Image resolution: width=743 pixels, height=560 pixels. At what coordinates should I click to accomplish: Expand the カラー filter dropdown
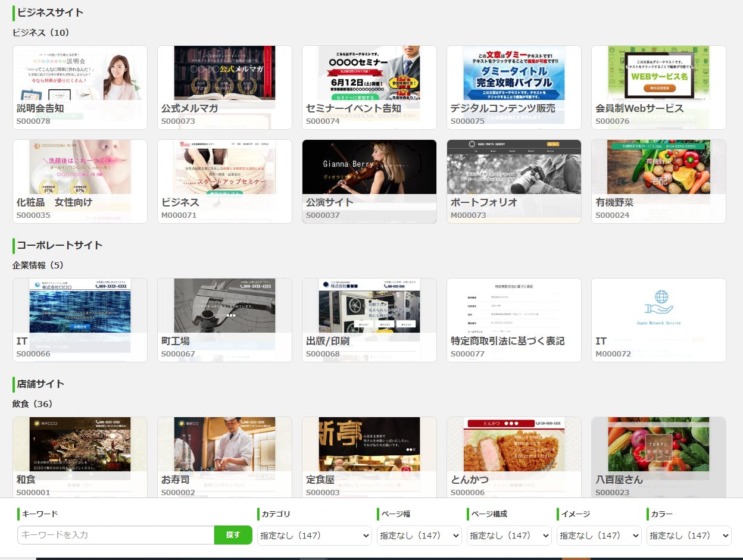(689, 536)
